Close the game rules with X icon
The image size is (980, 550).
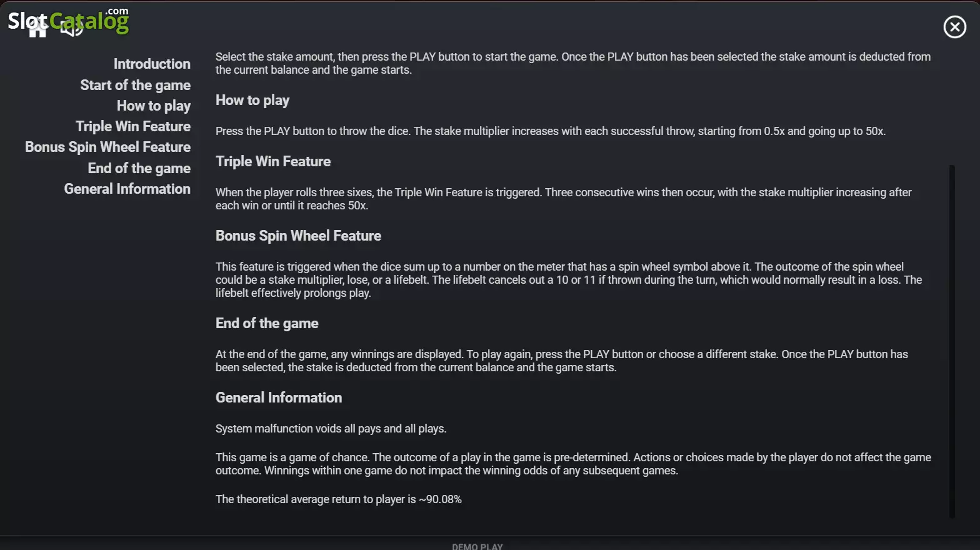[x=954, y=27]
